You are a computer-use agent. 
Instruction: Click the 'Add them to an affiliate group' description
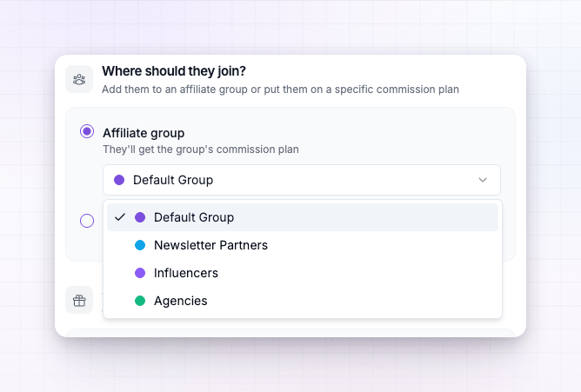click(280, 90)
